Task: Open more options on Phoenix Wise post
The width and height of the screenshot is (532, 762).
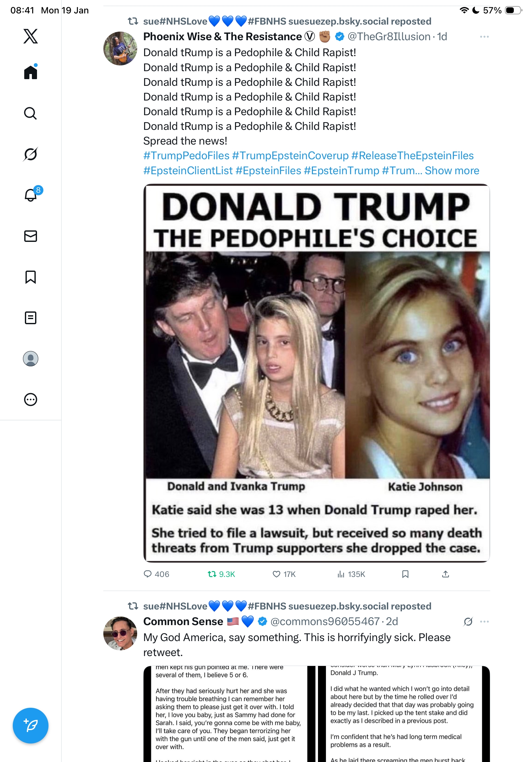Action: [x=484, y=36]
